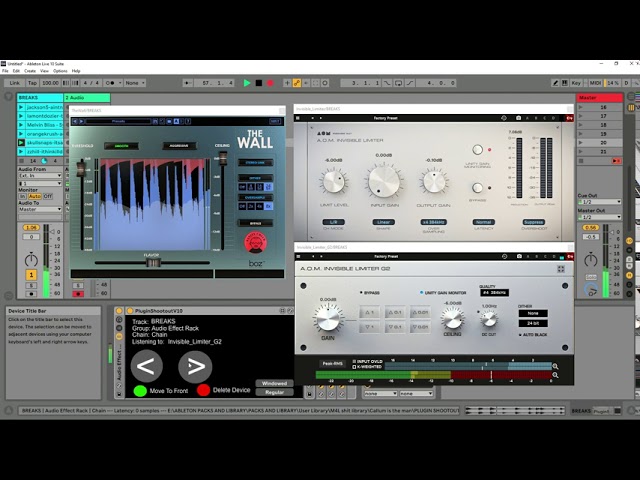Click the Bypass button in The Wall

coord(256,223)
